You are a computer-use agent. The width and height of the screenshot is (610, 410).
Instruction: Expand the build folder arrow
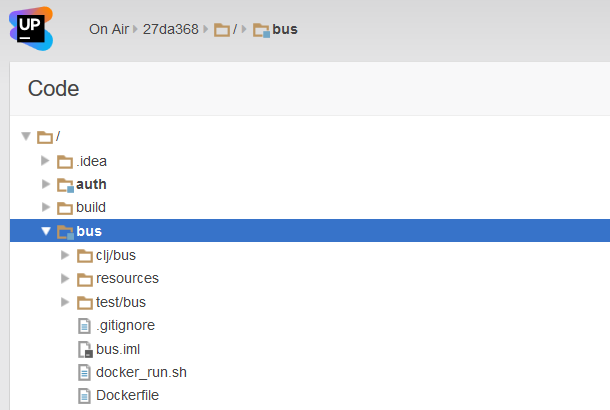pos(46,207)
